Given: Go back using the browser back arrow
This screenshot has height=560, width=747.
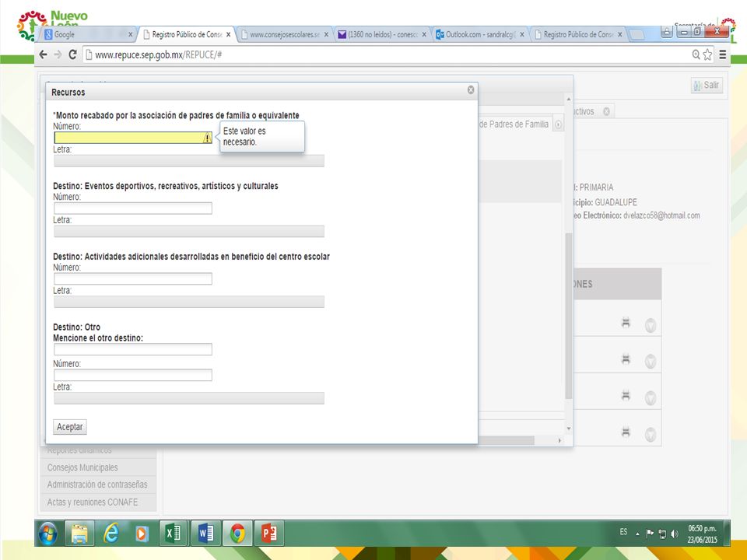Looking at the screenshot, I should [44, 54].
